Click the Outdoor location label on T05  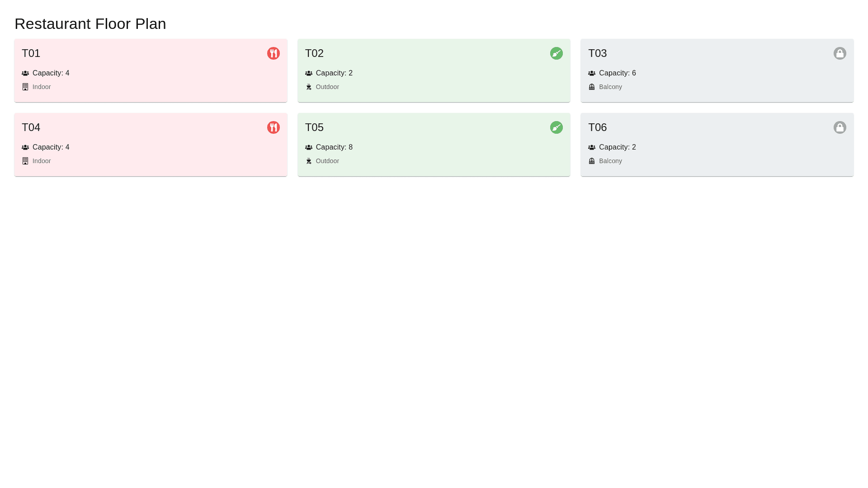(327, 161)
